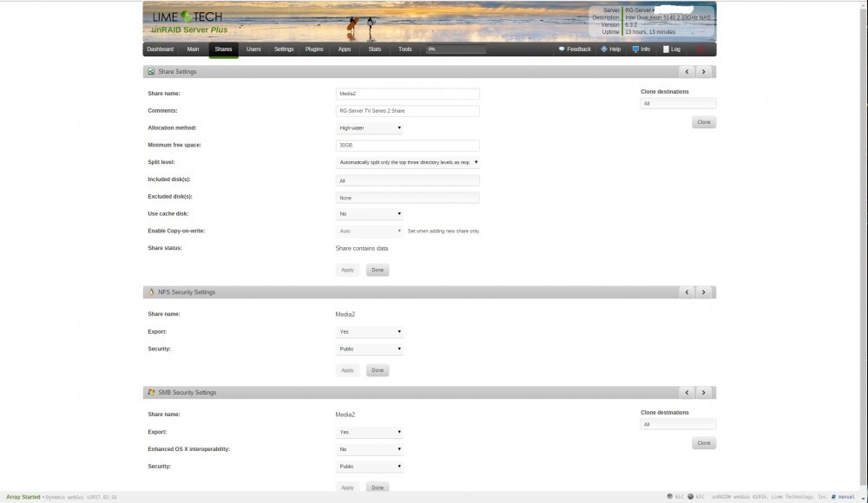Click Apply in SMB Security Settings
The height and width of the screenshot is (503, 868).
click(x=347, y=487)
